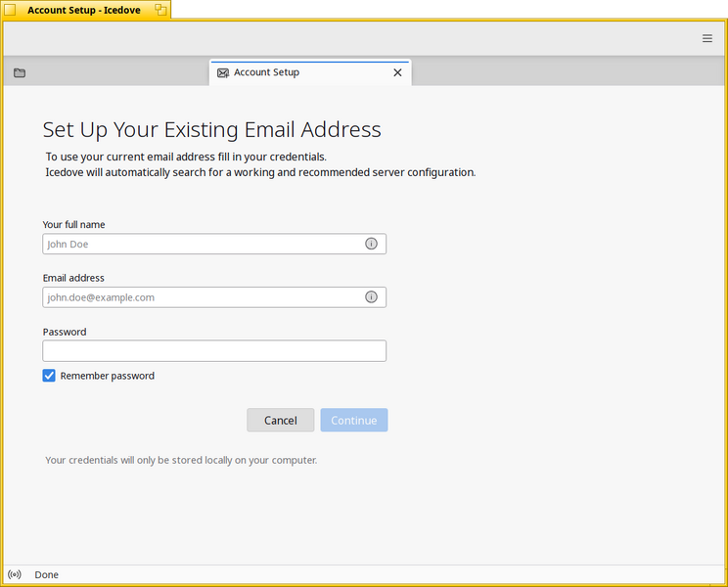This screenshot has width=728, height=587.
Task: Click the window icon in title bar
Action: pyautogui.click(x=10, y=10)
